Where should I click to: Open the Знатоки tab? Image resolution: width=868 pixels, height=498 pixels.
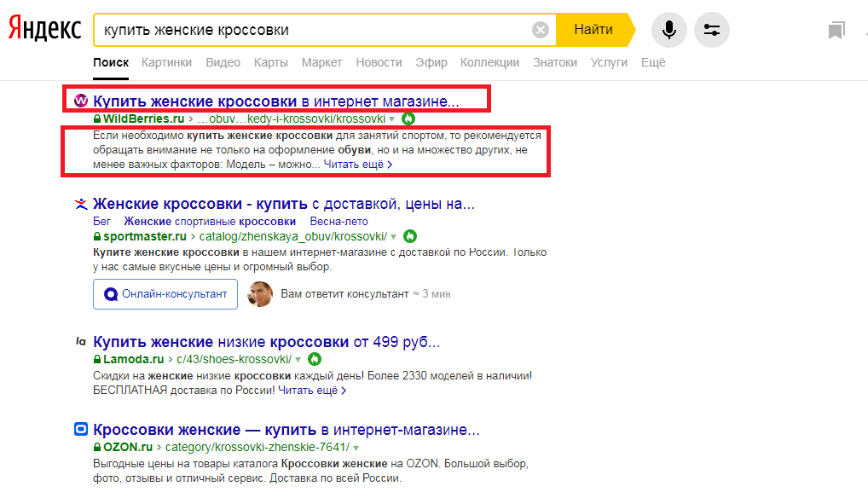pos(555,62)
